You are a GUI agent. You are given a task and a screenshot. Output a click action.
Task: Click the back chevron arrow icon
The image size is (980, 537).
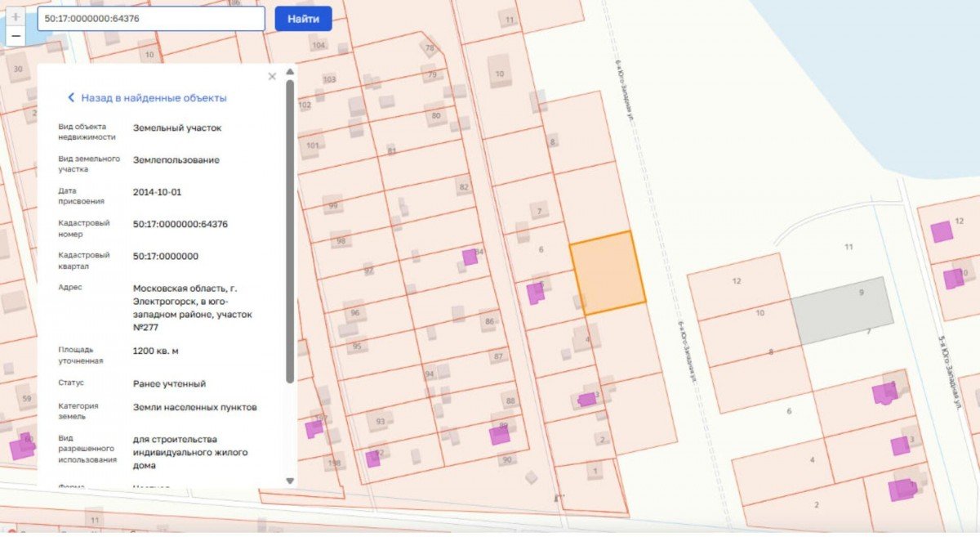[71, 98]
